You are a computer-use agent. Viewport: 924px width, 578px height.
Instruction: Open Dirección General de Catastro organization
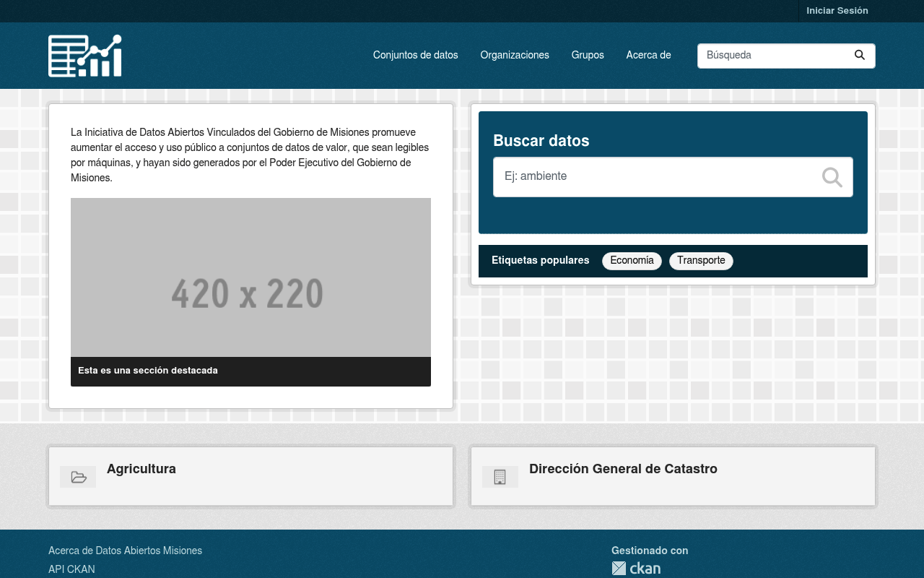tap(623, 469)
